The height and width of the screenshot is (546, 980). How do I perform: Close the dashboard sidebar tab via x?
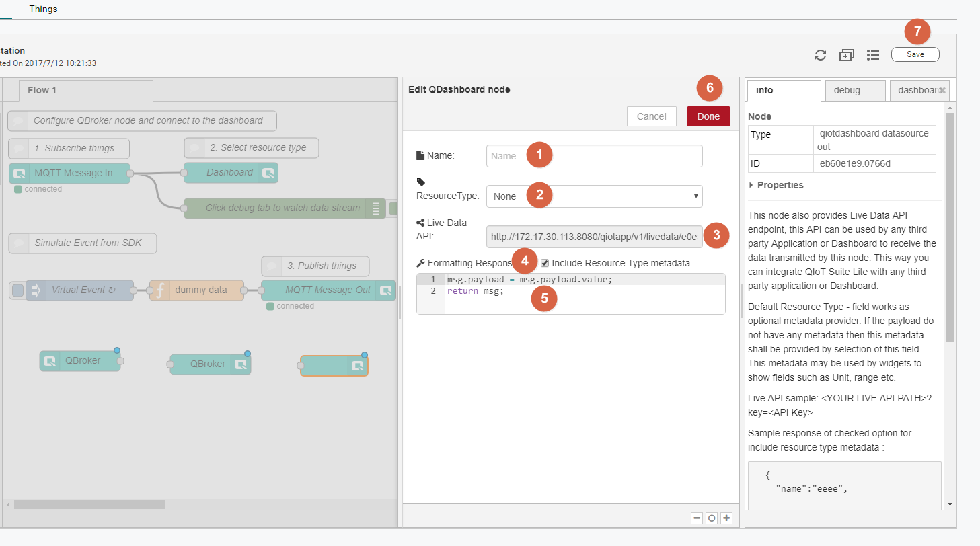tap(942, 90)
